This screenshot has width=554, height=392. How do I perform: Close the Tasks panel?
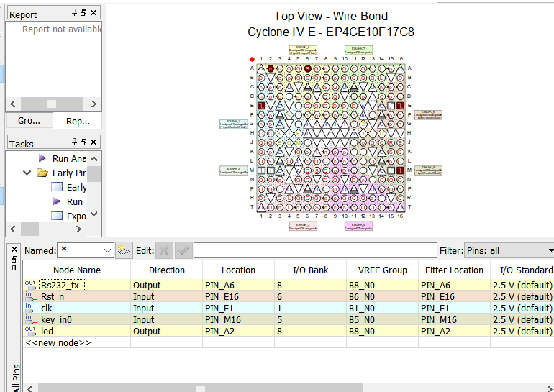click(x=94, y=142)
